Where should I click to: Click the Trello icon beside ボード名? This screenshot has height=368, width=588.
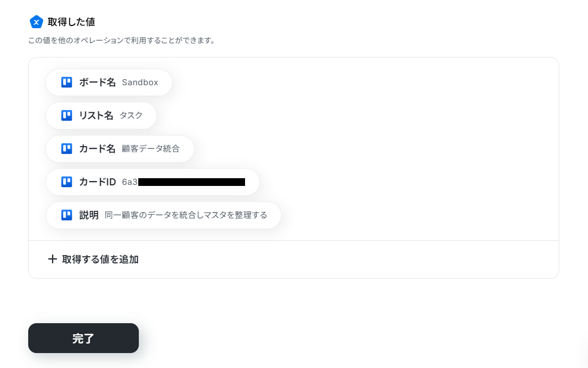pyautogui.click(x=67, y=82)
